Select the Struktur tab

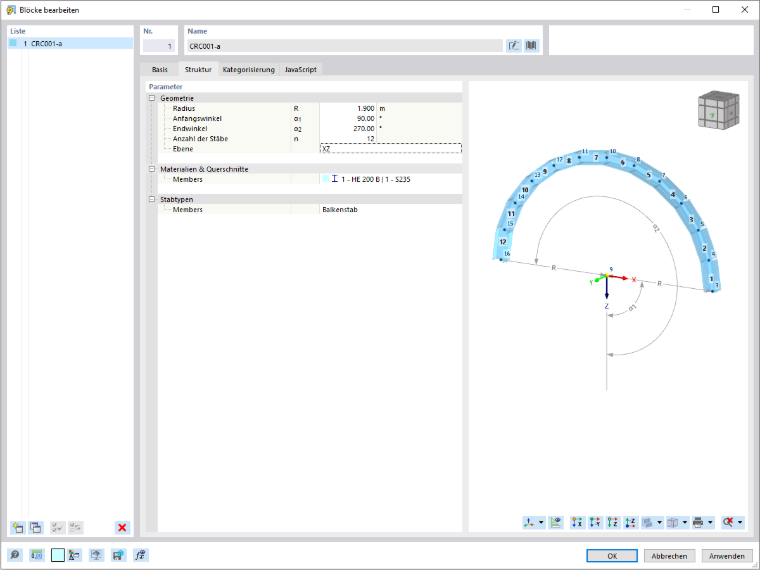(198, 69)
